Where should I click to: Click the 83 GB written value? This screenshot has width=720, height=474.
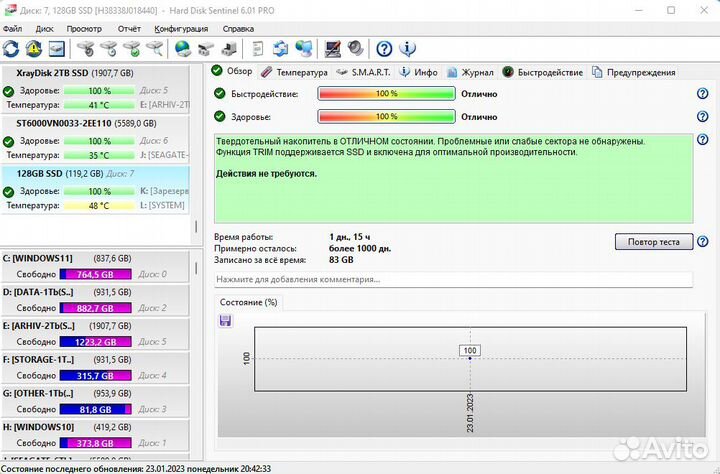(x=341, y=260)
